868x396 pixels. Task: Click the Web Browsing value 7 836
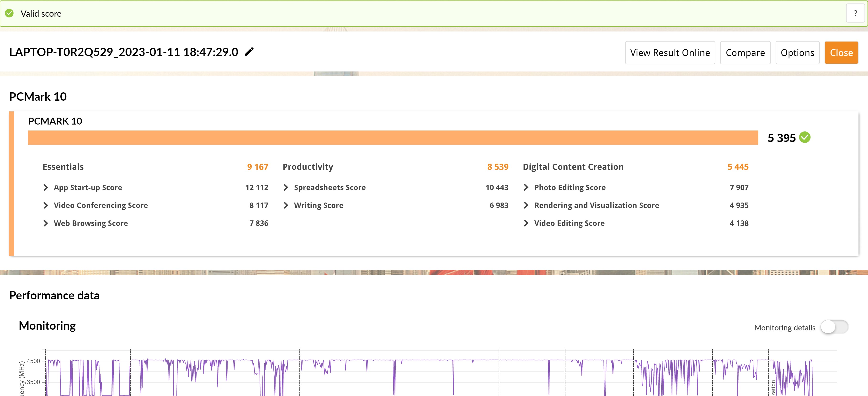259,223
